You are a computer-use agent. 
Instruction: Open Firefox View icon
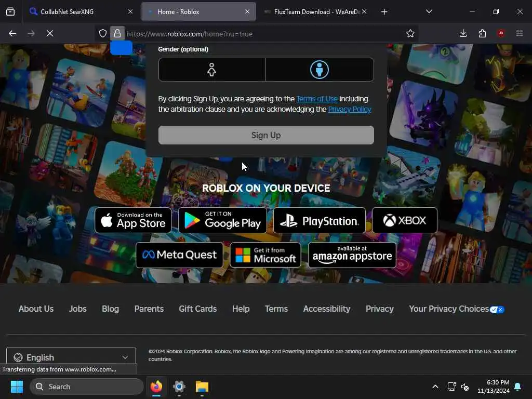pos(10,12)
